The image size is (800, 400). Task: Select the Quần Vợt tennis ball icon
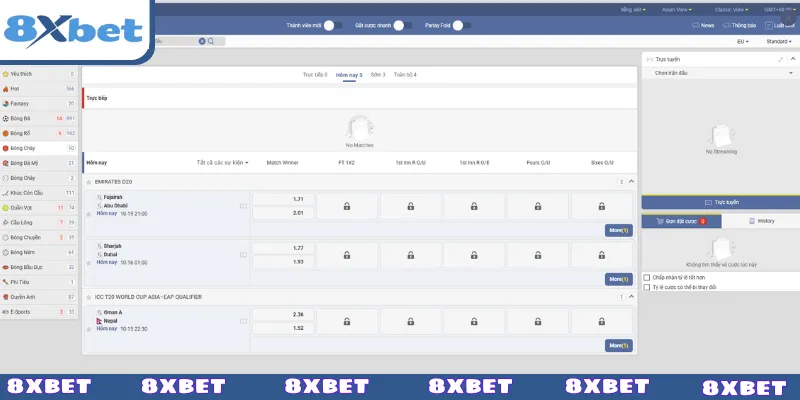click(x=6, y=208)
